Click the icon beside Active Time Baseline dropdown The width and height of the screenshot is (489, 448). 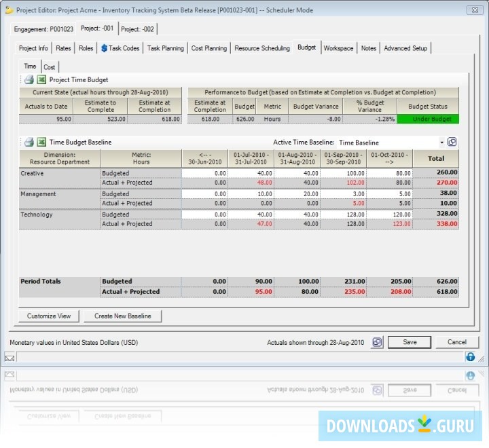coord(452,143)
